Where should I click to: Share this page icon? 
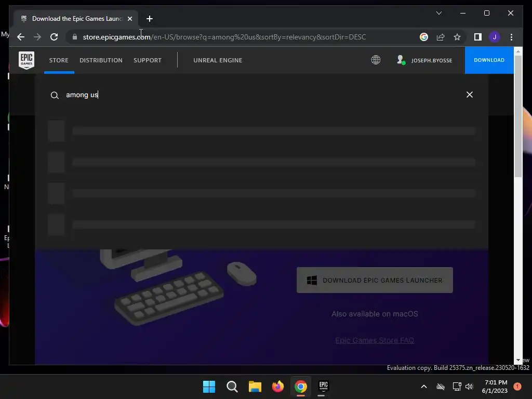tap(441, 37)
